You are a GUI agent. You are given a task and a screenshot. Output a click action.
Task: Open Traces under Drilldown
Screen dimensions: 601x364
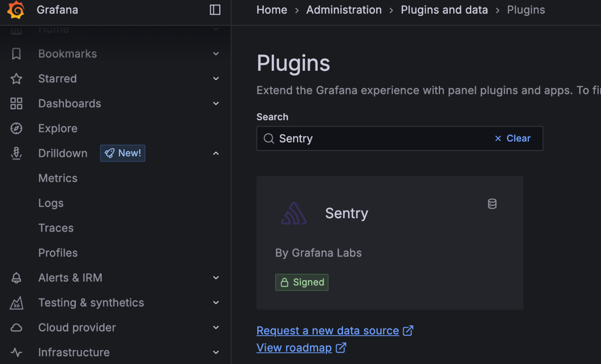56,228
